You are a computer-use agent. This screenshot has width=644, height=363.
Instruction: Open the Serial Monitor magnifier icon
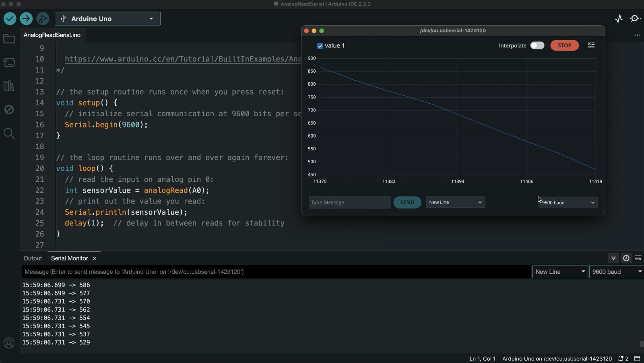coord(635,18)
